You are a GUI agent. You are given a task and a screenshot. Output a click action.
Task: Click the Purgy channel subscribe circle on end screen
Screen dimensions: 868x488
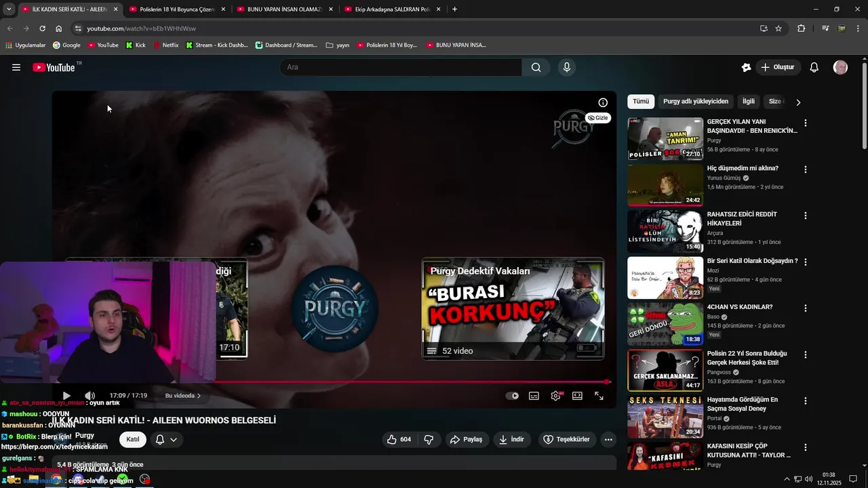click(335, 308)
